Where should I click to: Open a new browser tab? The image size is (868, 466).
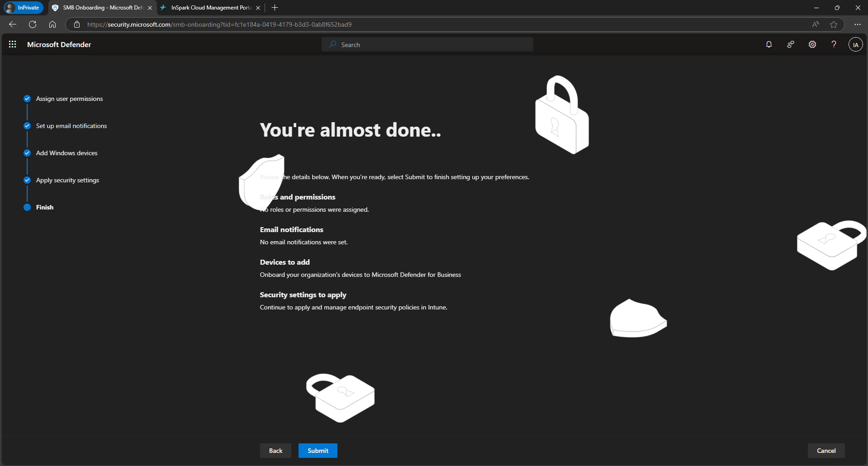pyautogui.click(x=275, y=8)
